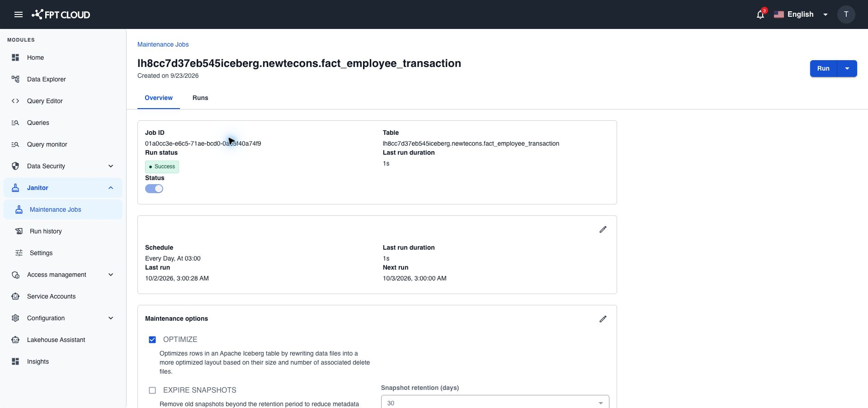The image size is (868, 408).
Task: Click the Run history icon
Action: pos(19,231)
